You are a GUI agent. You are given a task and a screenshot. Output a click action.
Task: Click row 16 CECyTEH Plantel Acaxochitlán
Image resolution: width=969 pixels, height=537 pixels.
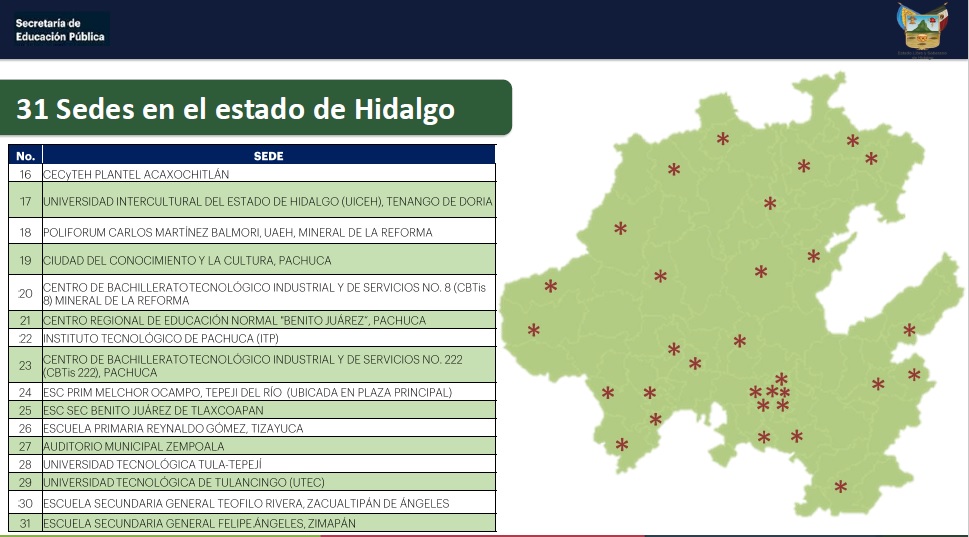point(252,174)
